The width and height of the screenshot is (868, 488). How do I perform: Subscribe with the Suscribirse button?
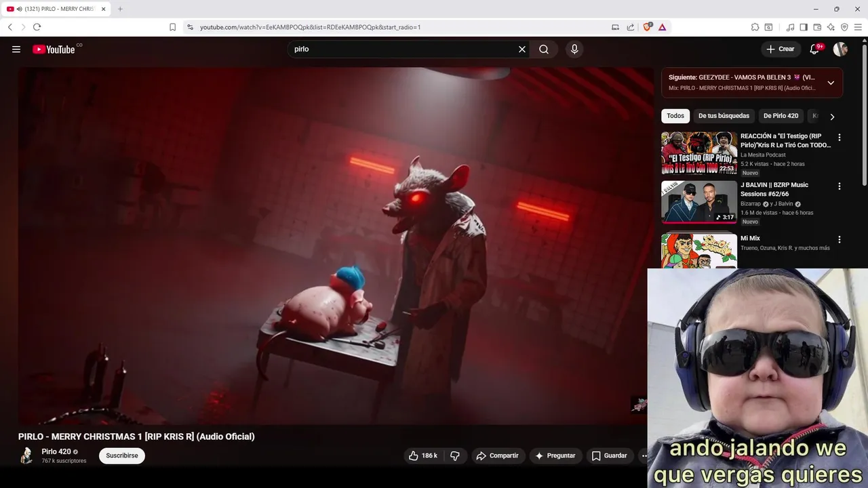[122, 455]
